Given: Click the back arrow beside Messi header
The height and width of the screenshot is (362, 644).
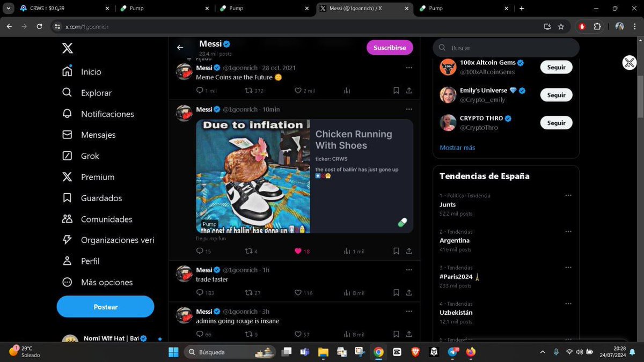Looking at the screenshot, I should click(x=180, y=48).
